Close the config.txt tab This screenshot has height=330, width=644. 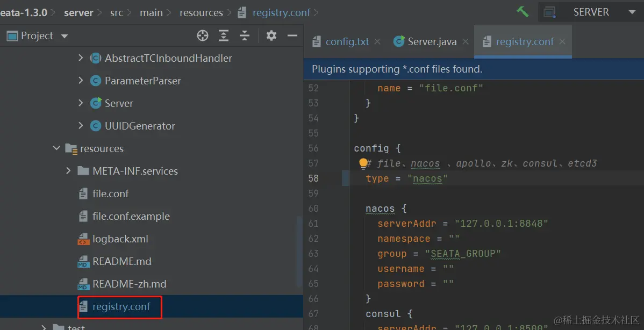[377, 41]
